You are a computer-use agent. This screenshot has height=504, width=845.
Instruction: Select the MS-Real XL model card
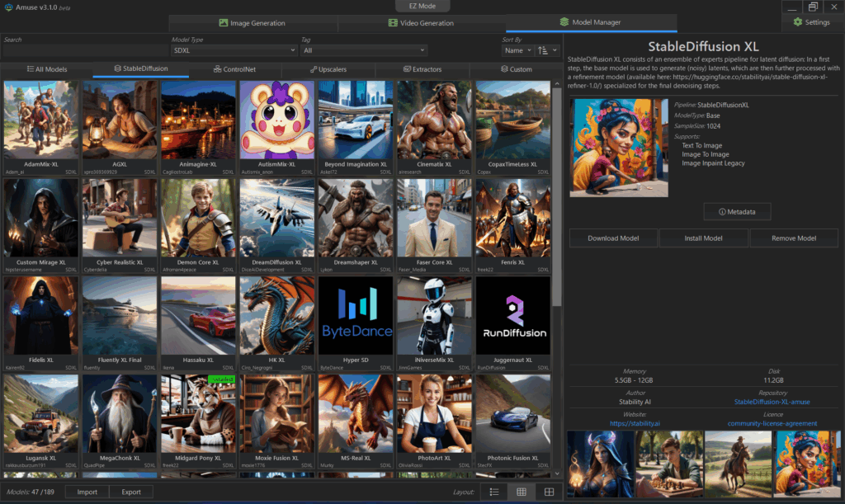[356, 422]
